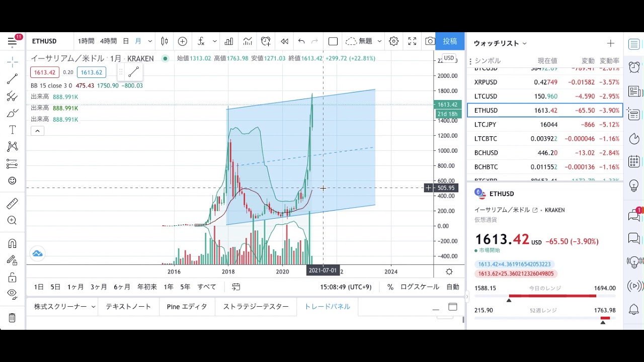Delete drawings with the trash can icon
The height and width of the screenshot is (362, 644).
point(12,318)
